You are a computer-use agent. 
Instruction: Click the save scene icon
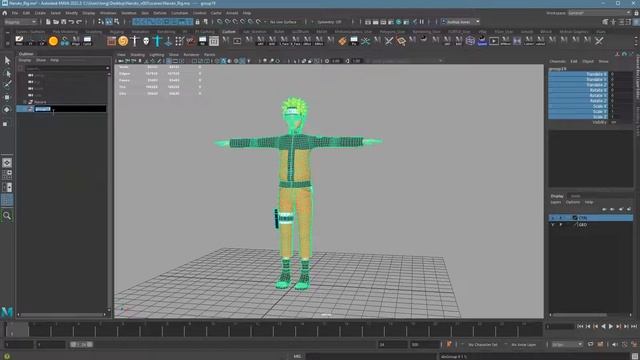click(63, 22)
